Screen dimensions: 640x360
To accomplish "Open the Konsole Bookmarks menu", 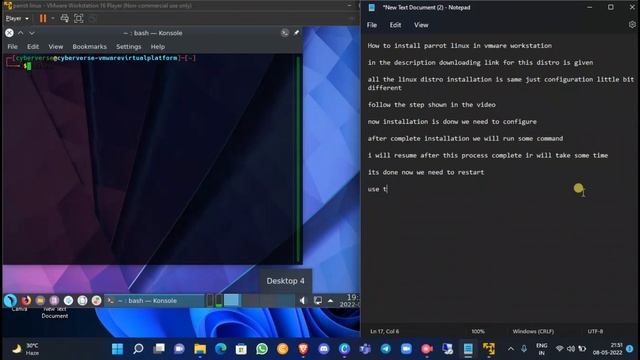I will pyautogui.click(x=89, y=47).
